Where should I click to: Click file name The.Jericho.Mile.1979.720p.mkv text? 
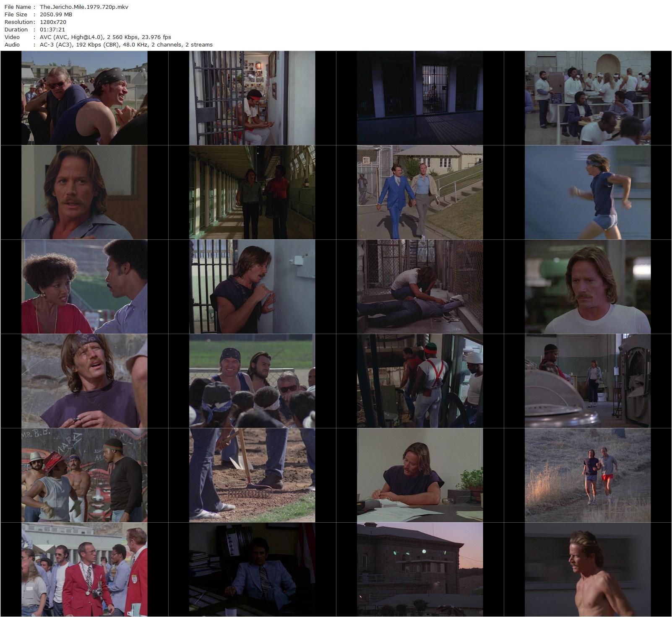[x=84, y=7]
